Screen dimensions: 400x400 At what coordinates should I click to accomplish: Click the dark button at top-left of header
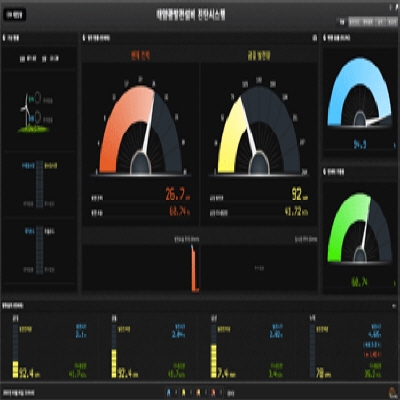15,15
